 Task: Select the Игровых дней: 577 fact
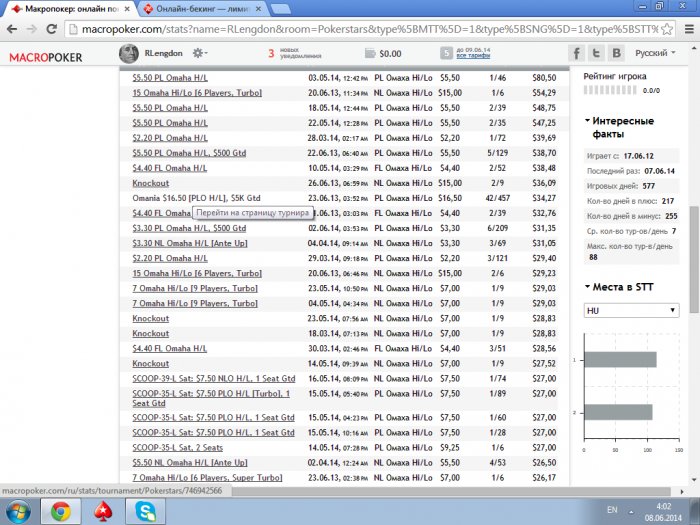point(631,186)
